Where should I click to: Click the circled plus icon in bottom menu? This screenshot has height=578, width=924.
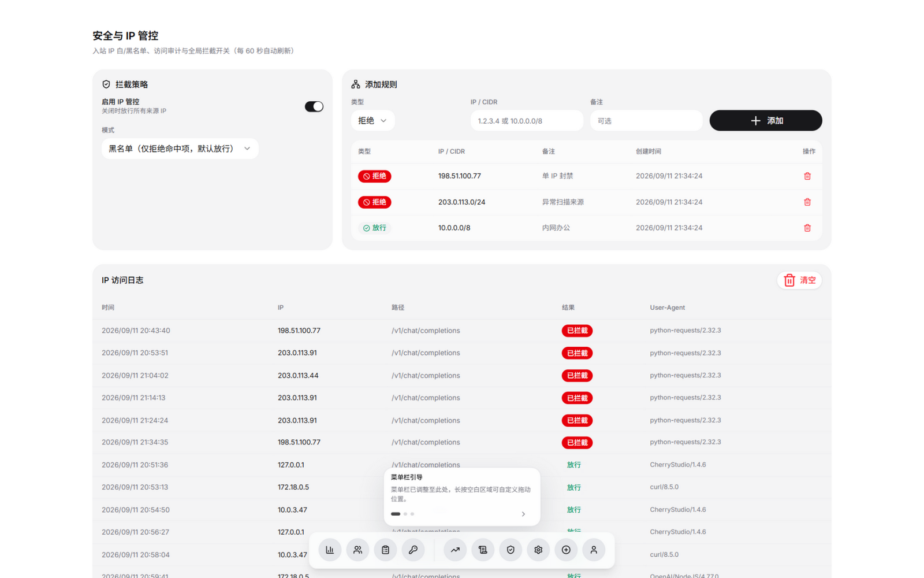(566, 550)
